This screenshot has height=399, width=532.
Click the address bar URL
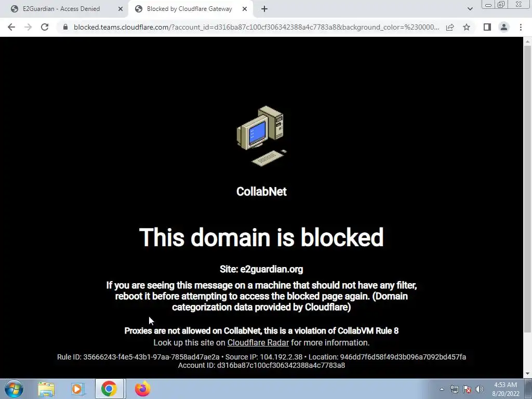[257, 27]
